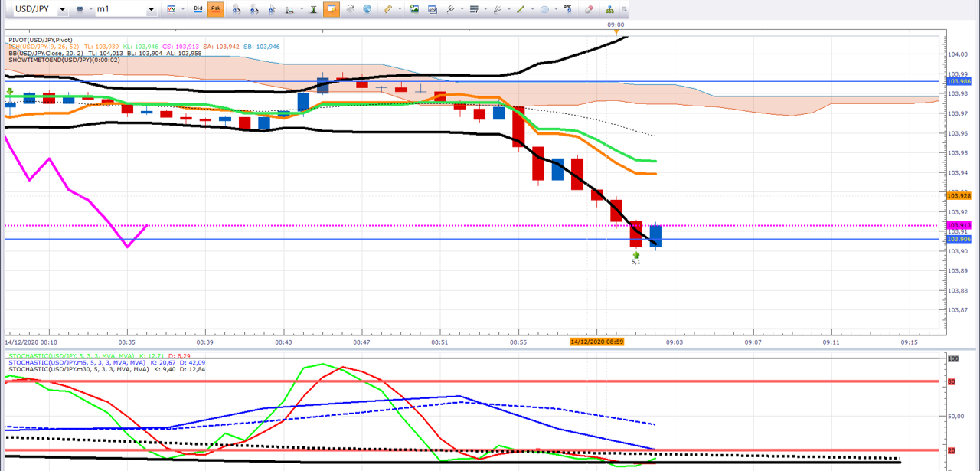980x471 pixels.
Task: Expand shape tool dropdown arrow
Action: 556,9
